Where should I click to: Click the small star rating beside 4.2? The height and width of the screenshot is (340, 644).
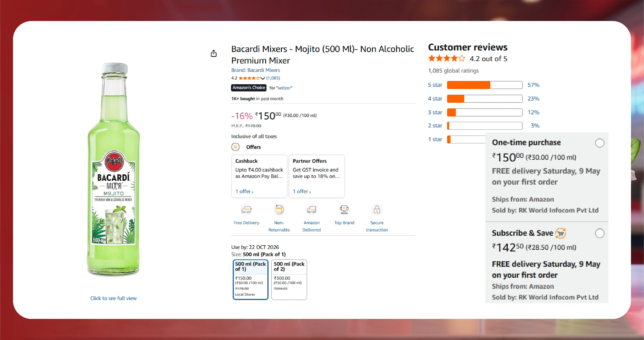pos(249,78)
